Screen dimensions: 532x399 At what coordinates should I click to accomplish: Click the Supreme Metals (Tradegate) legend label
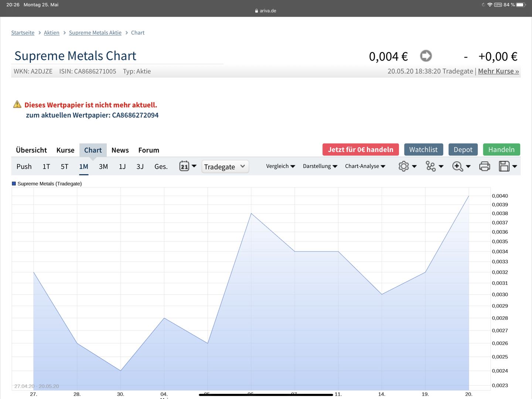50,183
